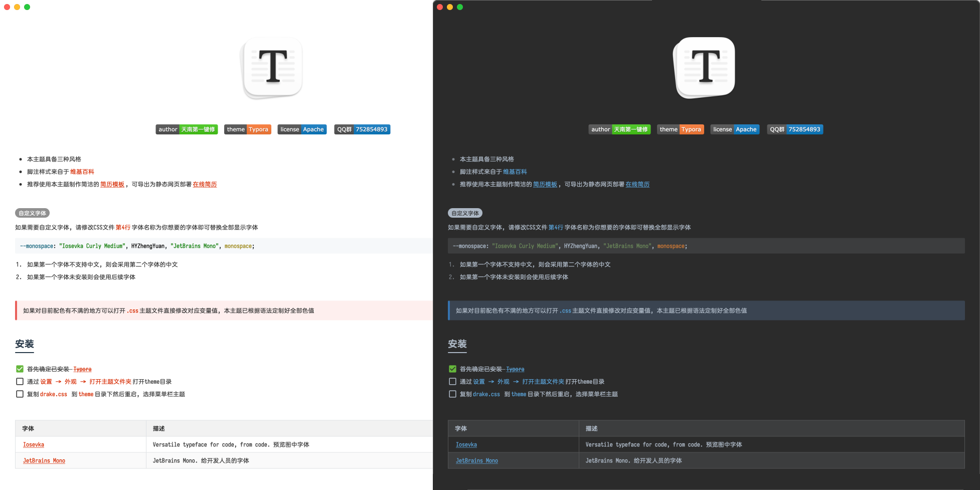The width and height of the screenshot is (980, 490).
Task: Open the 维基百科 link in the dark window
Action: tap(515, 172)
